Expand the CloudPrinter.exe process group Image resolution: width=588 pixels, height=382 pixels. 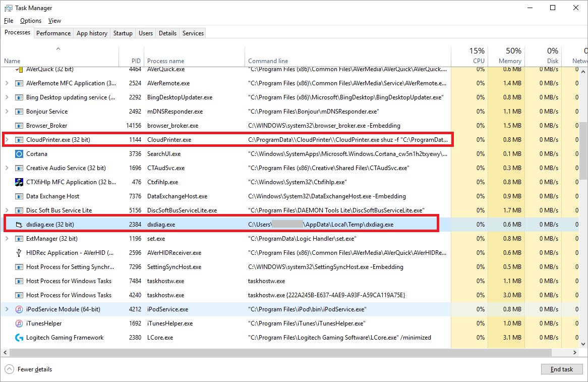[x=7, y=140]
